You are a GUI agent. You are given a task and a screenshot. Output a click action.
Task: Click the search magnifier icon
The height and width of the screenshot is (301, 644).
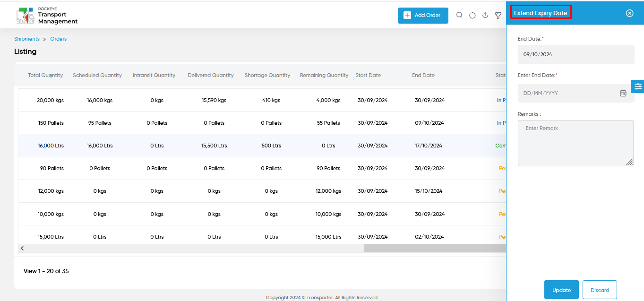459,15
